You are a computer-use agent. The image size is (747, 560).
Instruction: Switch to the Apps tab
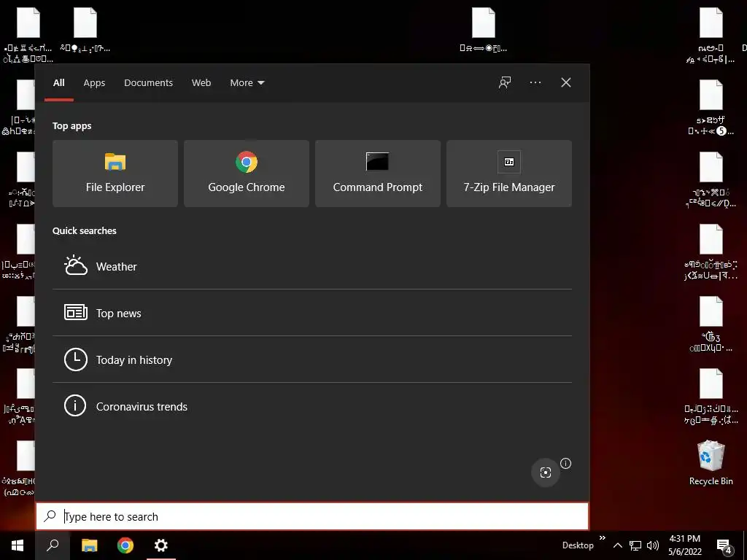pyautogui.click(x=94, y=83)
